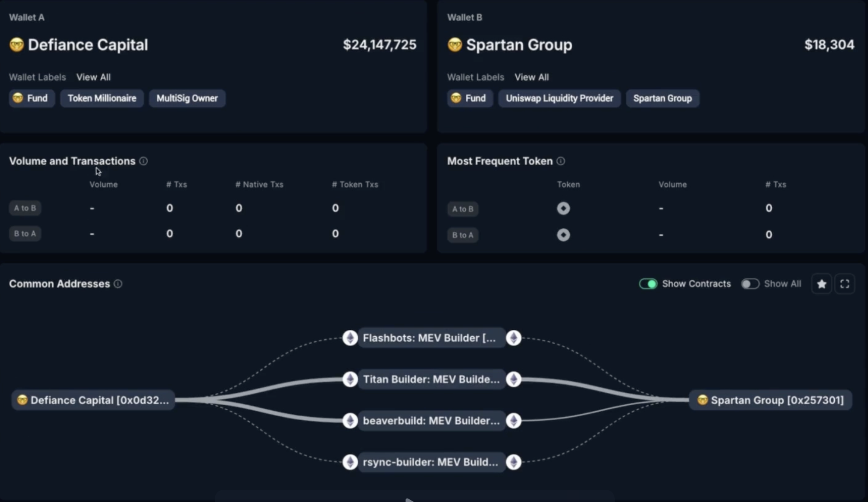This screenshot has width=868, height=502.
Task: Click the B to A token placeholder icon
Action: [x=563, y=235]
